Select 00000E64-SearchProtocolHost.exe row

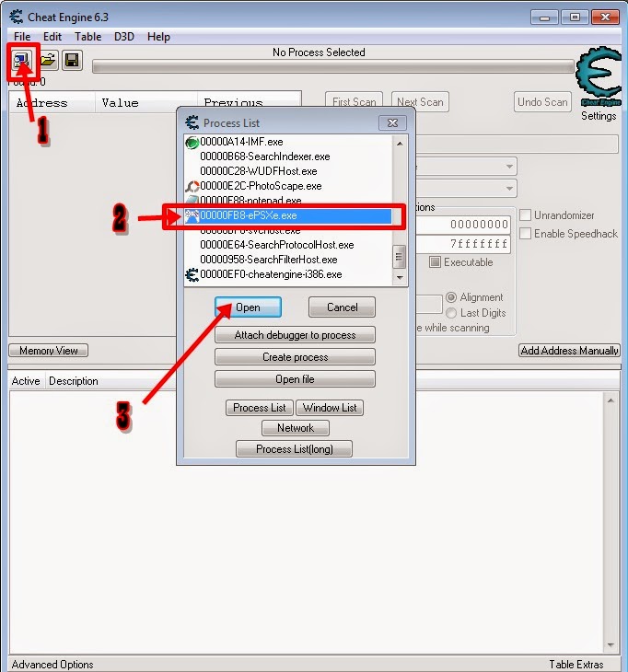pos(277,245)
